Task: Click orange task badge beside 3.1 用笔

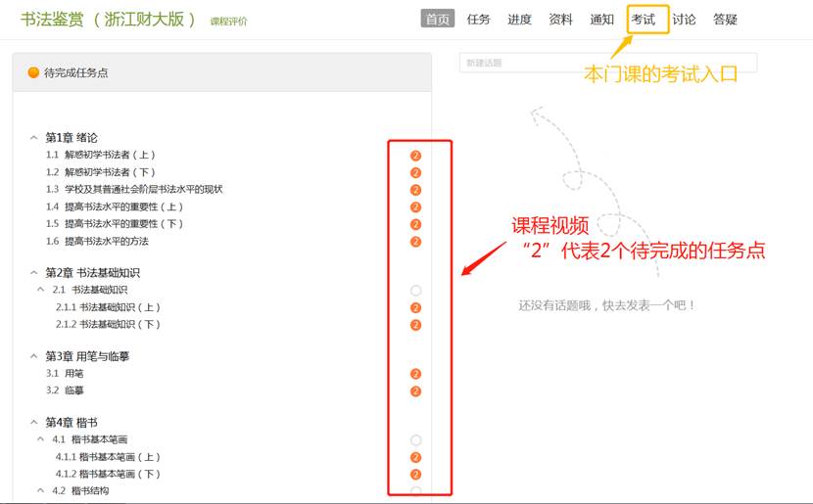Action: pyautogui.click(x=415, y=374)
